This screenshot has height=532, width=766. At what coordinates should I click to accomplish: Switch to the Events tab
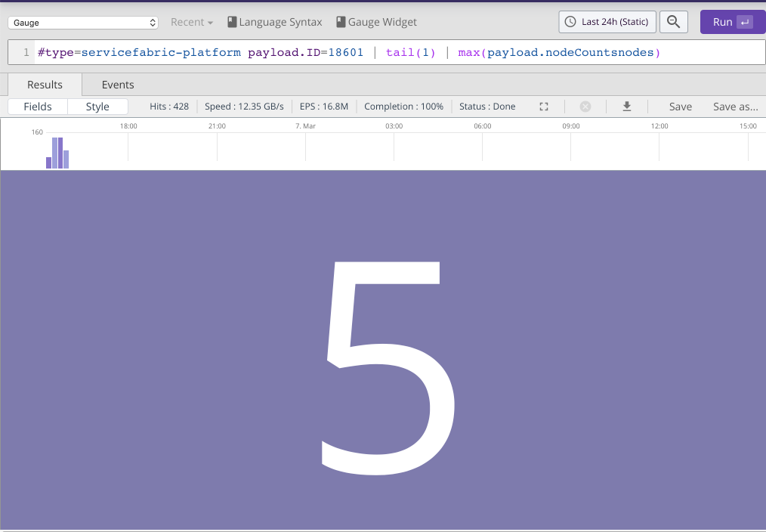click(x=118, y=85)
